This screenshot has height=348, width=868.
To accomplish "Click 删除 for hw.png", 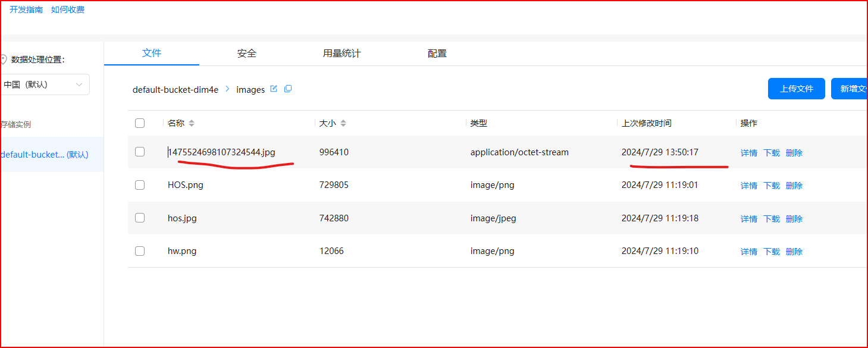I will pos(794,252).
